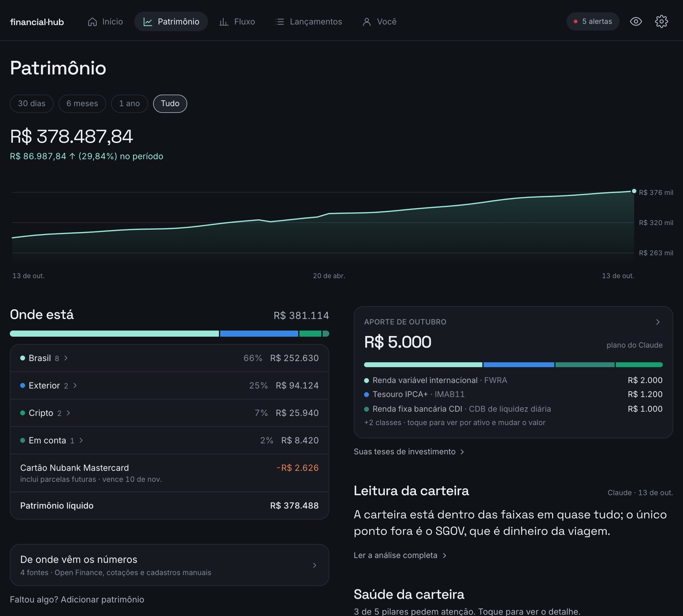The width and height of the screenshot is (683, 616).
Task: Click the home icon beside Início
Action: (92, 22)
